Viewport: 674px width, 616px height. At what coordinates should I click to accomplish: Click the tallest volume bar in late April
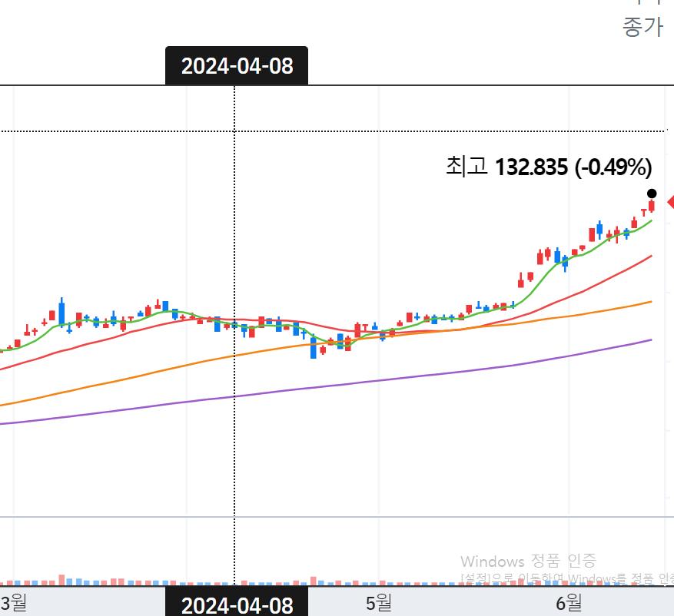tap(314, 581)
